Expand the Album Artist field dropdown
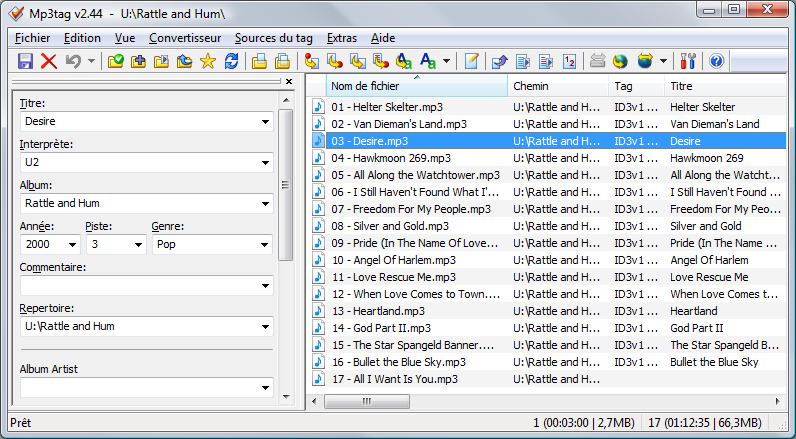The height and width of the screenshot is (439, 796). tap(265, 388)
